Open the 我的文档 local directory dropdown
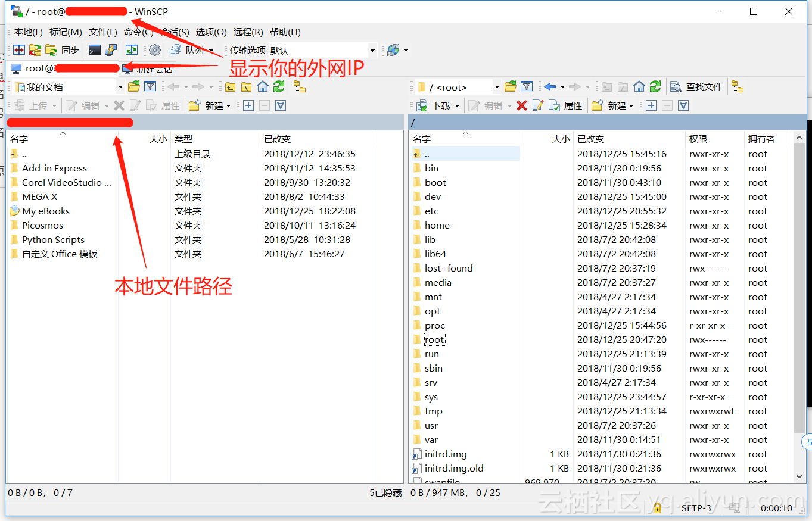The image size is (812, 521). click(120, 87)
